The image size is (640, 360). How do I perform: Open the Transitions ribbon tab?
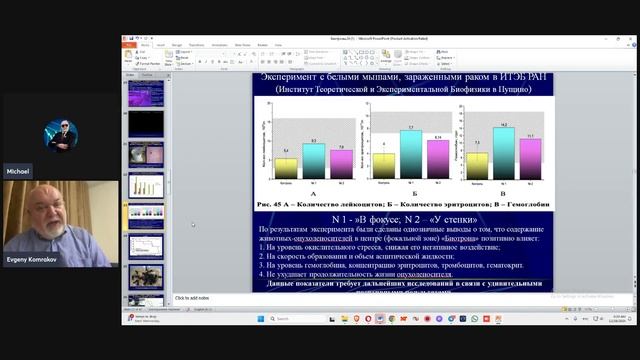point(196,45)
